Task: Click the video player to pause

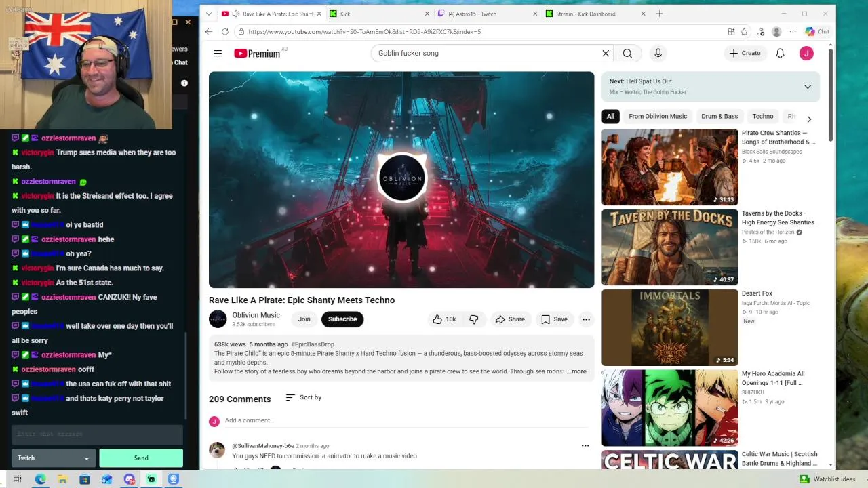Action: (x=401, y=180)
